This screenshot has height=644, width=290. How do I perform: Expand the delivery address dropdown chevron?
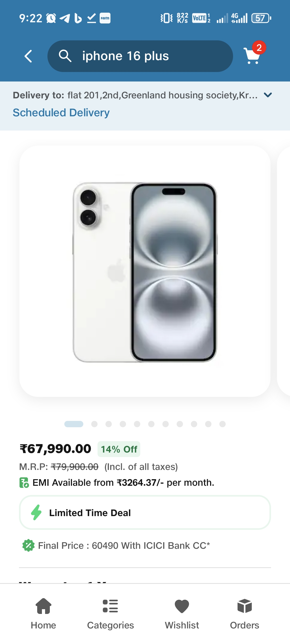(268, 95)
